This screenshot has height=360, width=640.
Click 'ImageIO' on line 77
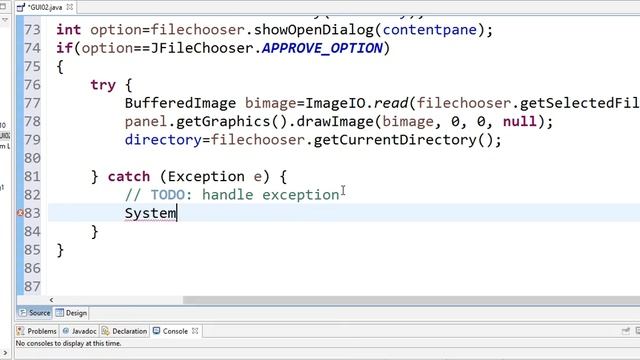pyautogui.click(x=335, y=103)
